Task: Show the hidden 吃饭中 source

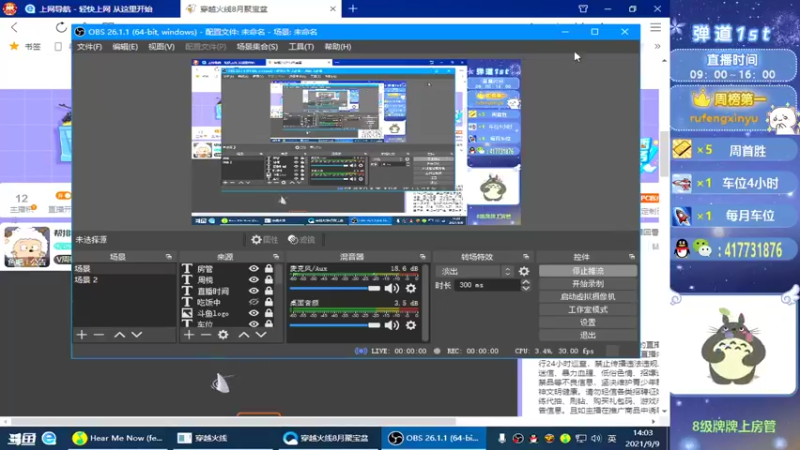Action: pyautogui.click(x=254, y=302)
